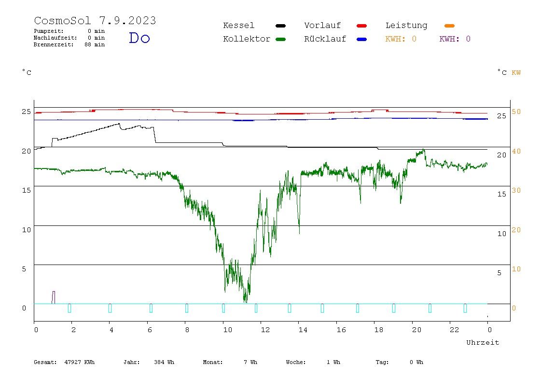Click the 'Pumpzeit: 0 min' line
Screen dimensions: 554x392
(x=69, y=31)
